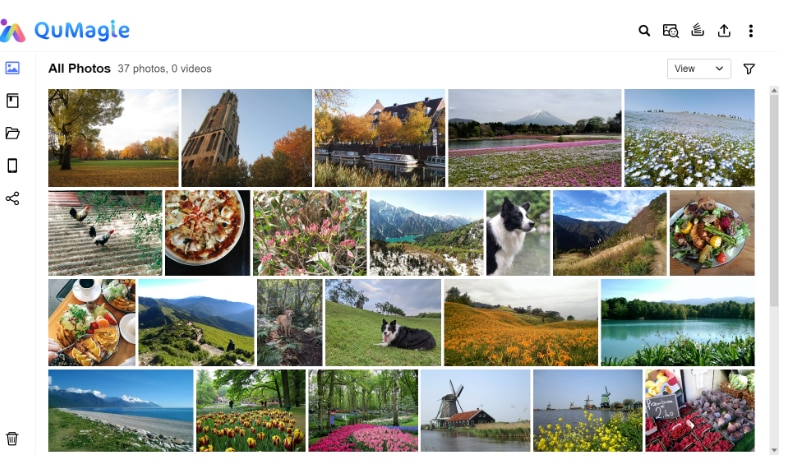This screenshot has width=795, height=466.
Task: Click the QuMagie logo
Action: pos(65,30)
